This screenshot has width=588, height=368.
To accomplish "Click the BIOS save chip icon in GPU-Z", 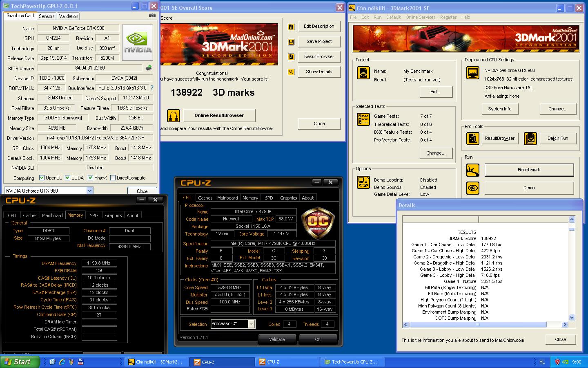I will (149, 68).
